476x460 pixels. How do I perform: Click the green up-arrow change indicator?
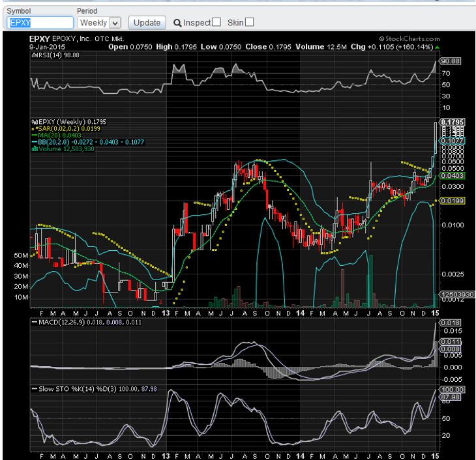point(437,48)
